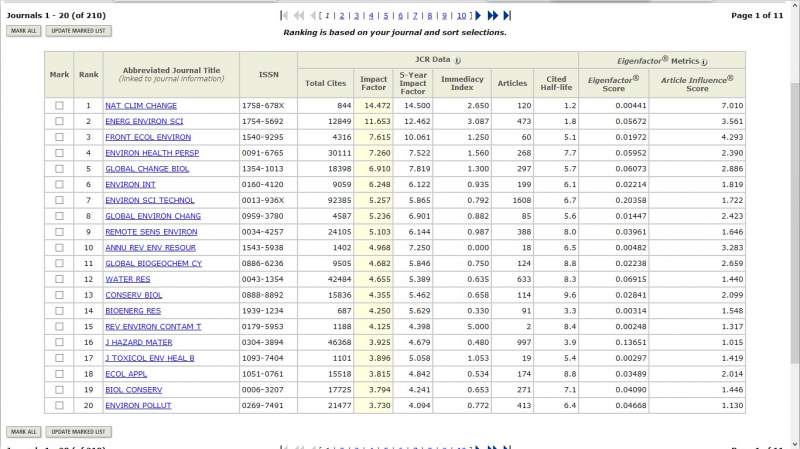Mark checkbox for NAT CLIM CHANGE

click(x=59, y=106)
